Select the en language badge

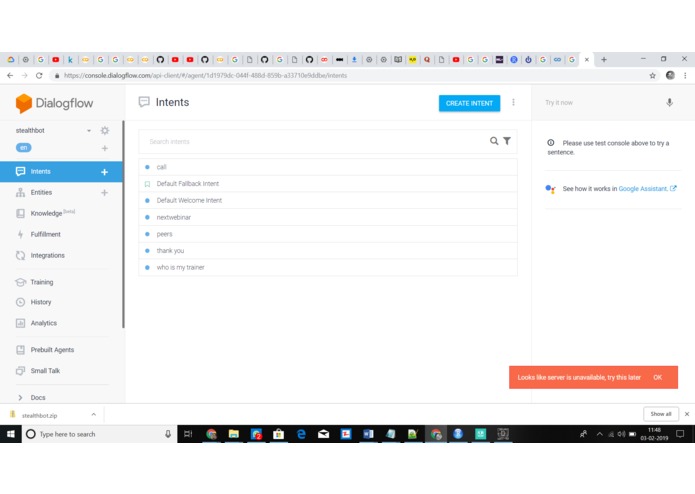point(23,148)
